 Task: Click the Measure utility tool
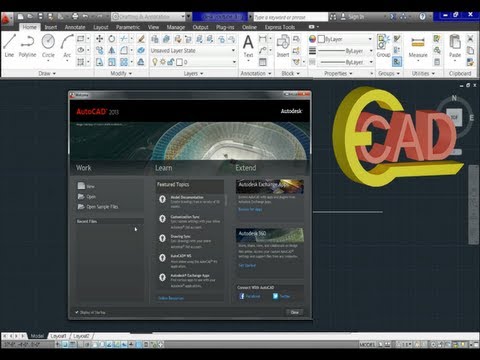tap(418, 47)
